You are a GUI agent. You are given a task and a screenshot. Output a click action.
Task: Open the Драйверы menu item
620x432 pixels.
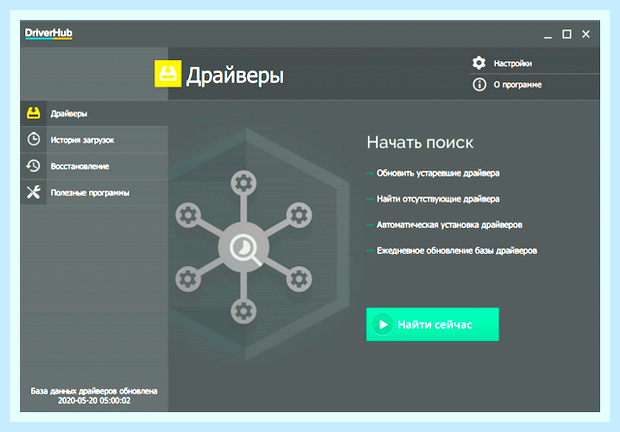coord(94,113)
